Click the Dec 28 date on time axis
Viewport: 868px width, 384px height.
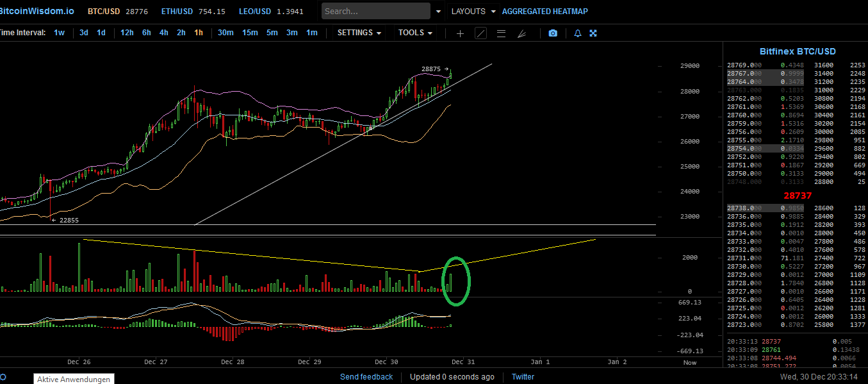(x=233, y=362)
